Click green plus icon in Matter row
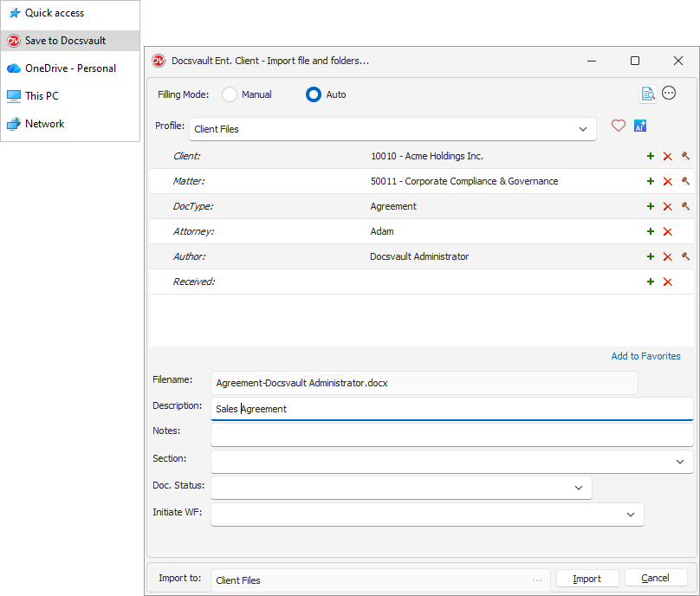 tap(651, 181)
